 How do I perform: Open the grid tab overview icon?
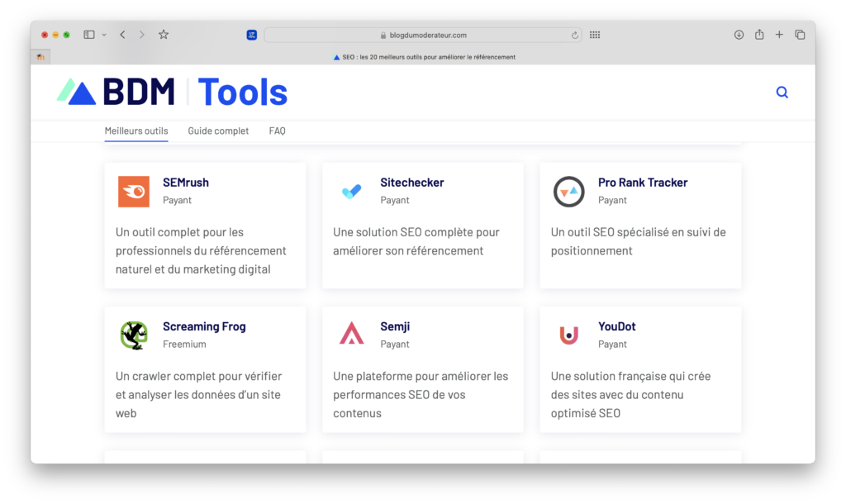595,35
